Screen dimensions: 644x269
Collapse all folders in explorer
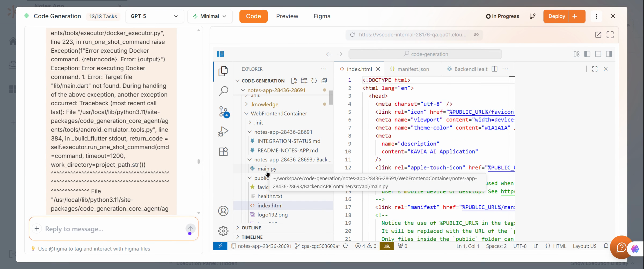[324, 81]
